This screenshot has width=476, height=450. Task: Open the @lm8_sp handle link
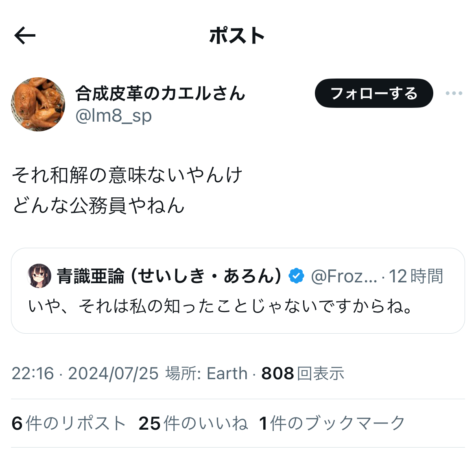pos(114,116)
